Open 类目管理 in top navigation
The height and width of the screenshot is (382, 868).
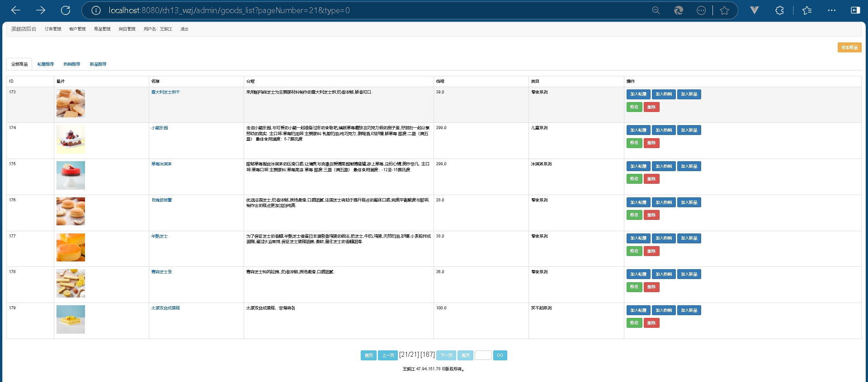coord(127,29)
